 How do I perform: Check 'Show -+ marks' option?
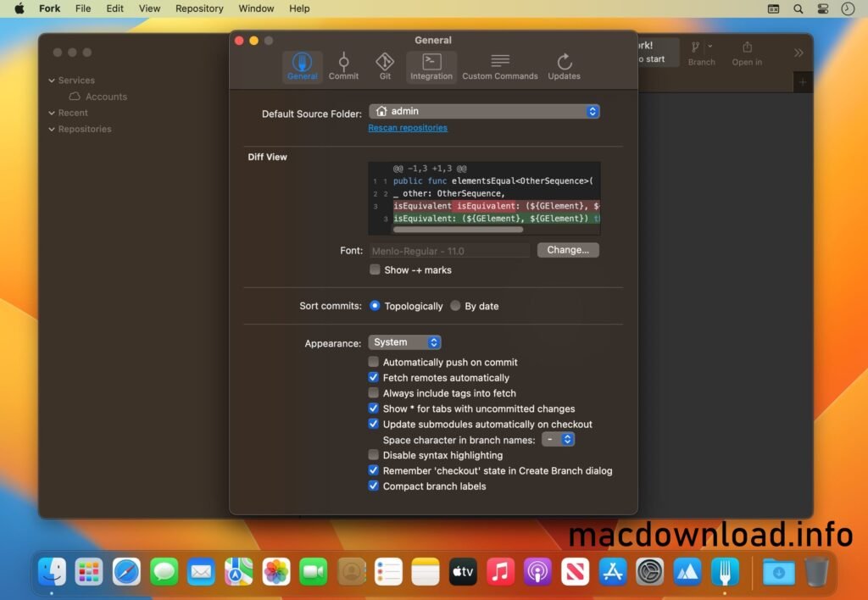(375, 269)
